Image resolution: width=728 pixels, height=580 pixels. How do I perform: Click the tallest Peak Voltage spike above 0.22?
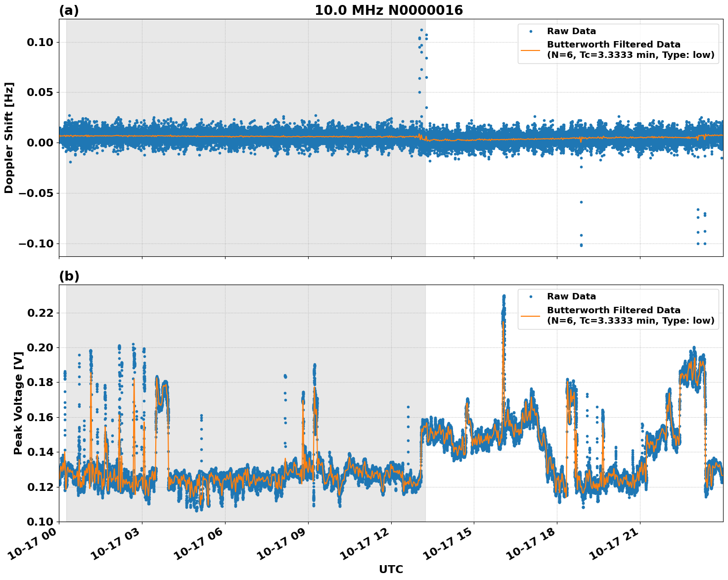coord(503,298)
